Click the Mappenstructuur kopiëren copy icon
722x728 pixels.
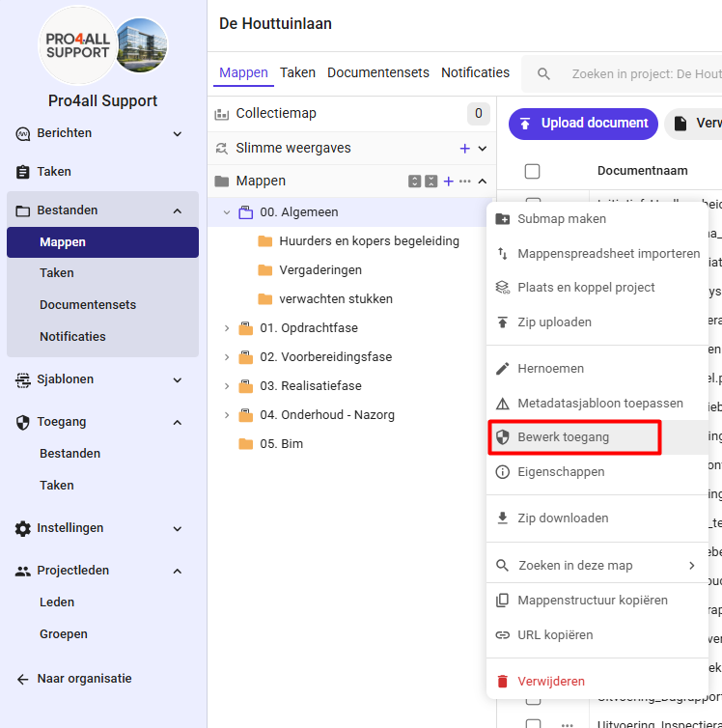pos(503,601)
